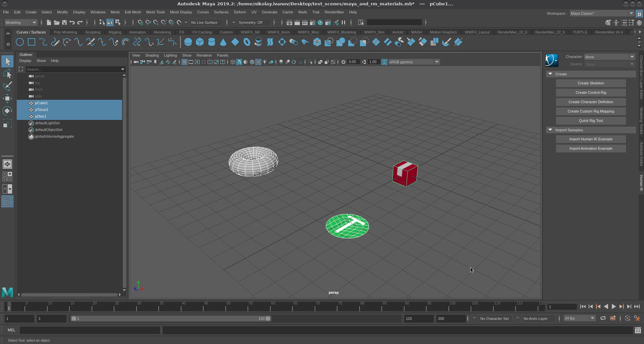Click Import Human IK Example
Viewport: 644px width, 344px height.
590,139
